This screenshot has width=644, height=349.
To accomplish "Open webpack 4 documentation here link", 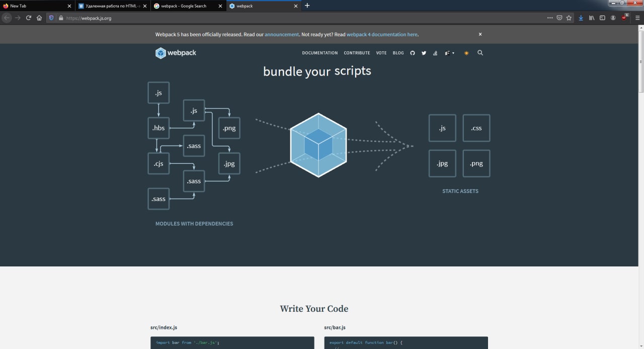I will pos(382,34).
